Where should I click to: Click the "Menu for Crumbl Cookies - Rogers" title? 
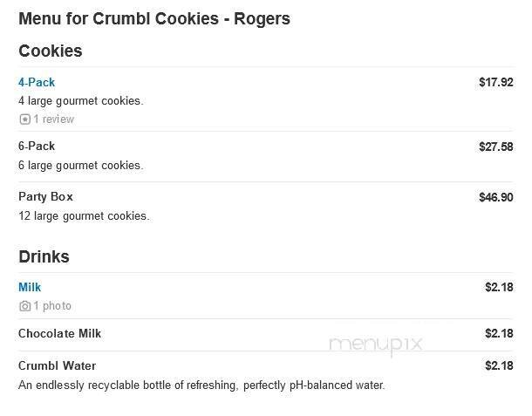click(154, 18)
